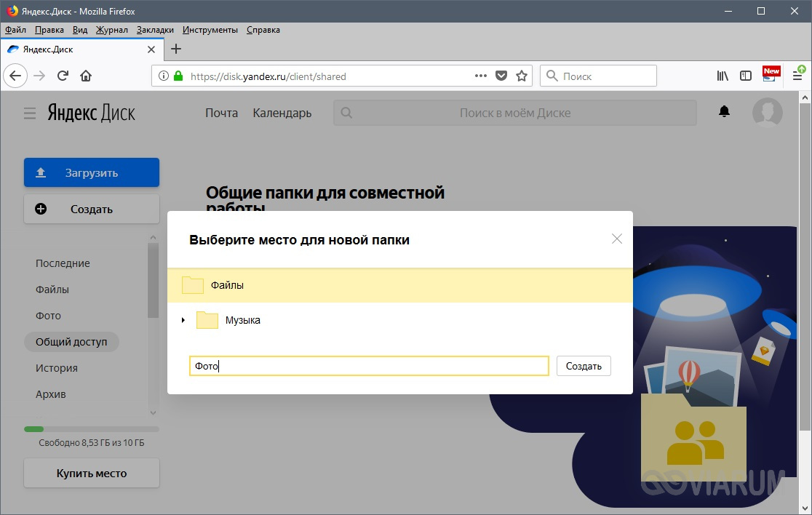
Task: Open the user account avatar
Action: (767, 112)
